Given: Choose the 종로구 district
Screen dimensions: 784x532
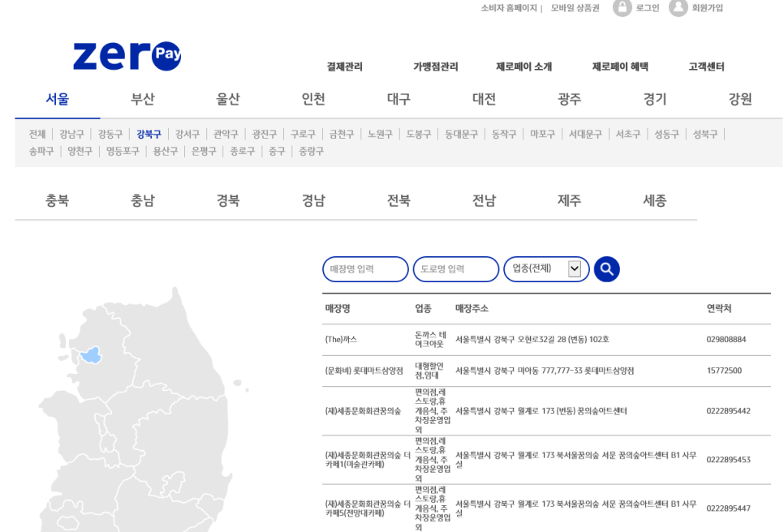Looking at the screenshot, I should tap(242, 151).
